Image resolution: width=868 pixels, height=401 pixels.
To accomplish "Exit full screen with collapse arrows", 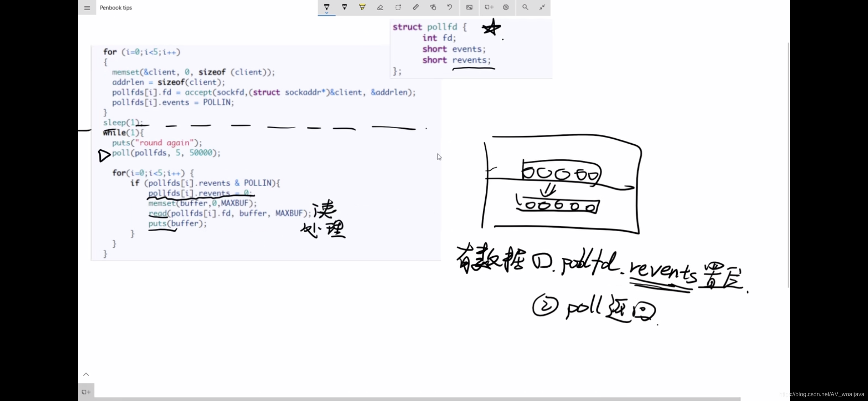I will 542,7.
